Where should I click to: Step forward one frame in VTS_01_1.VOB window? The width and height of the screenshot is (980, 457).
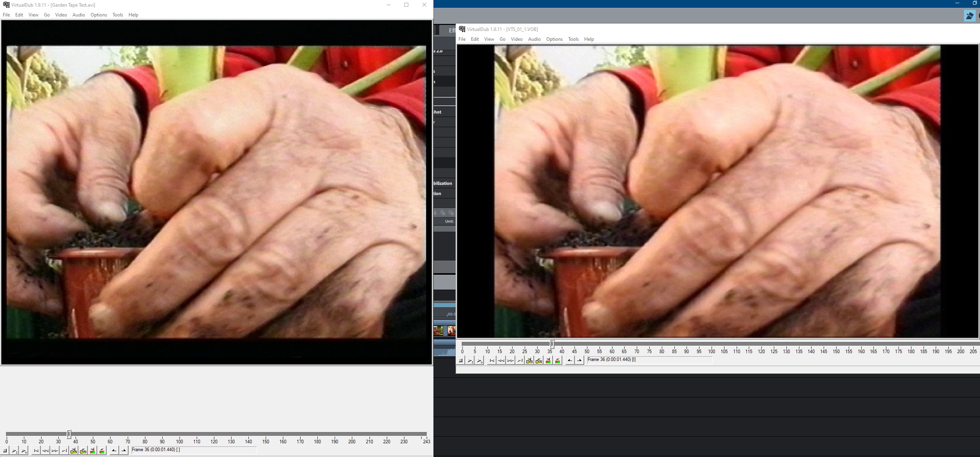pos(511,361)
